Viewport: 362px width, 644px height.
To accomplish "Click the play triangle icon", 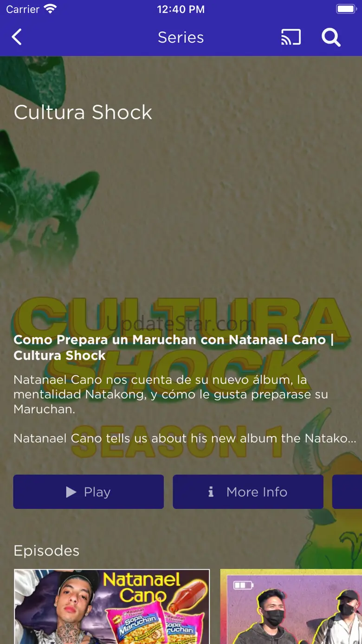I will [71, 492].
